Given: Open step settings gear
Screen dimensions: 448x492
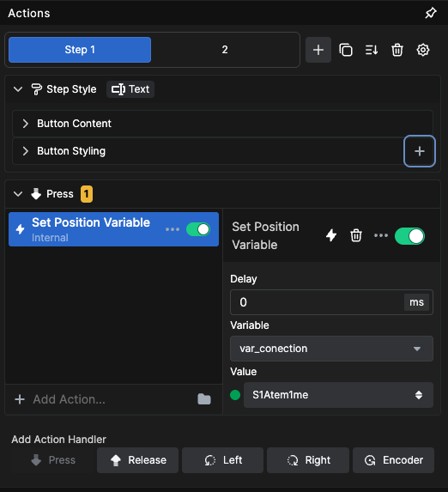Looking at the screenshot, I should pyautogui.click(x=423, y=50).
